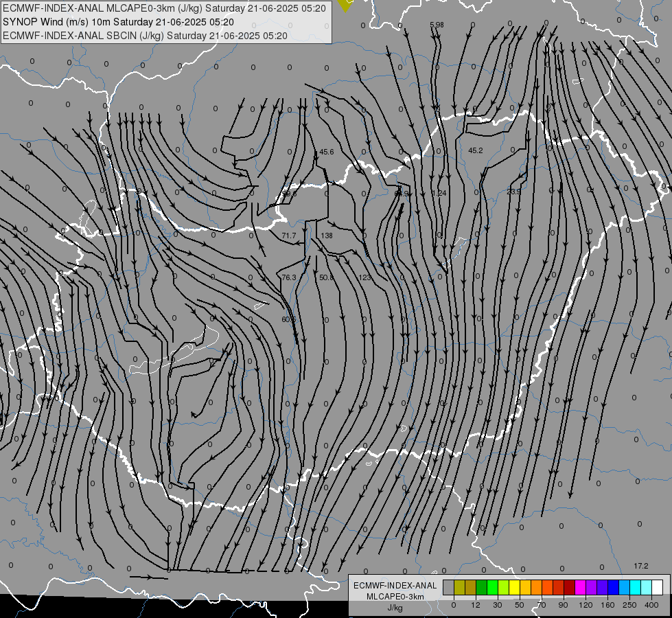Click the legend tick label 12

click(x=476, y=605)
